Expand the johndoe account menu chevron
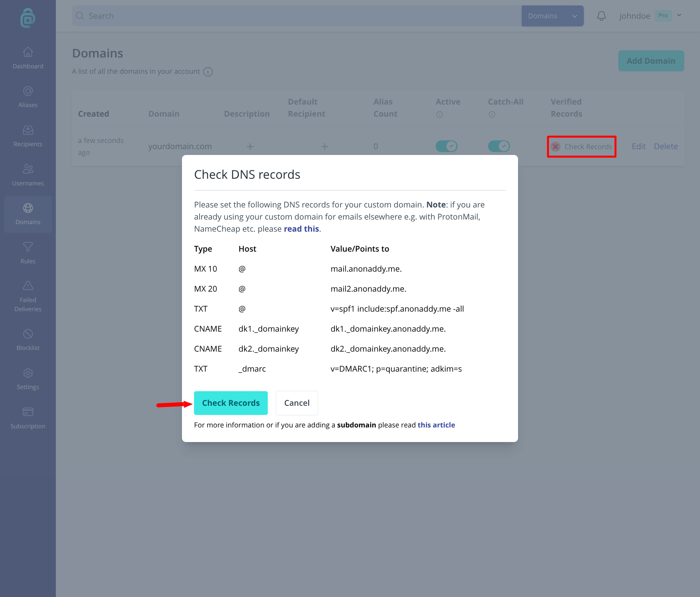Screen dimensions: 700x597 679,15
